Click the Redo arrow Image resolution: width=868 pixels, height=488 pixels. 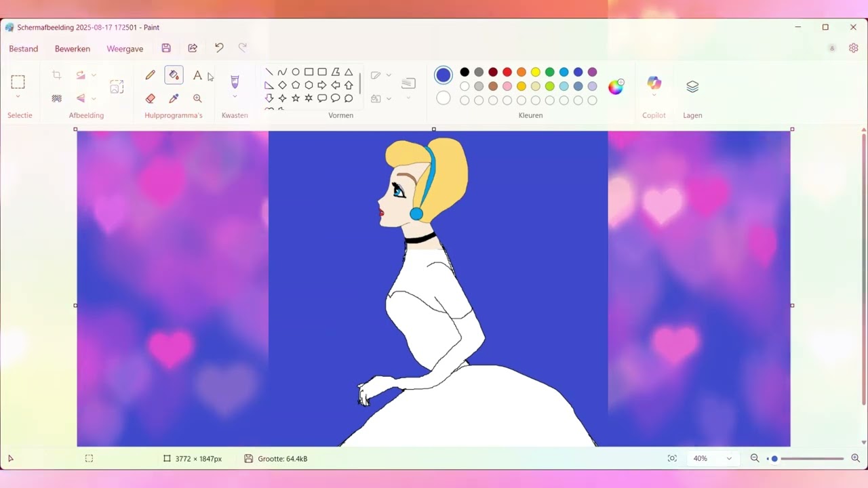(x=243, y=48)
